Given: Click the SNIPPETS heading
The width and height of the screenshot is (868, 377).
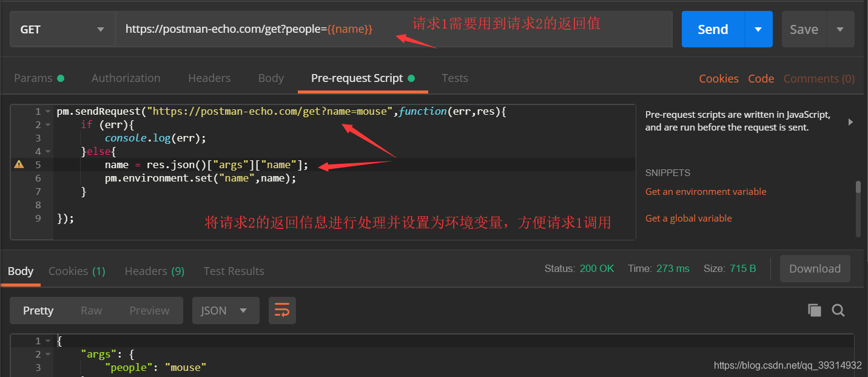Looking at the screenshot, I should coord(668,173).
